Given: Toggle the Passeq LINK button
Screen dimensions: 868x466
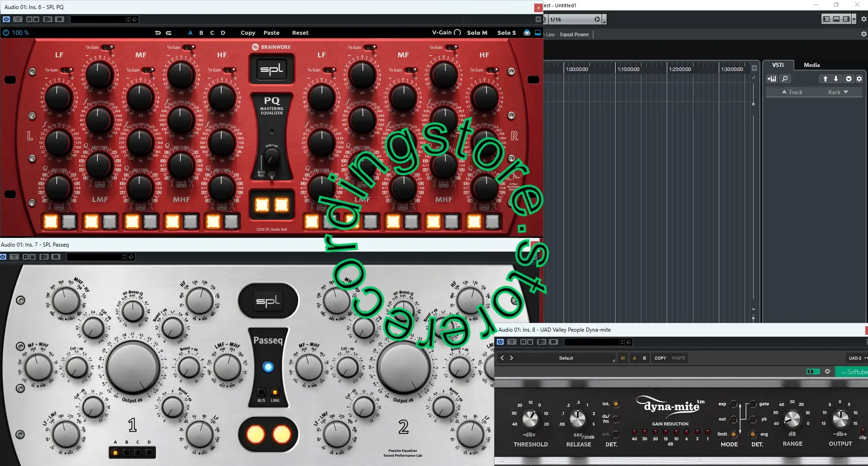Looking at the screenshot, I should pos(275,392).
